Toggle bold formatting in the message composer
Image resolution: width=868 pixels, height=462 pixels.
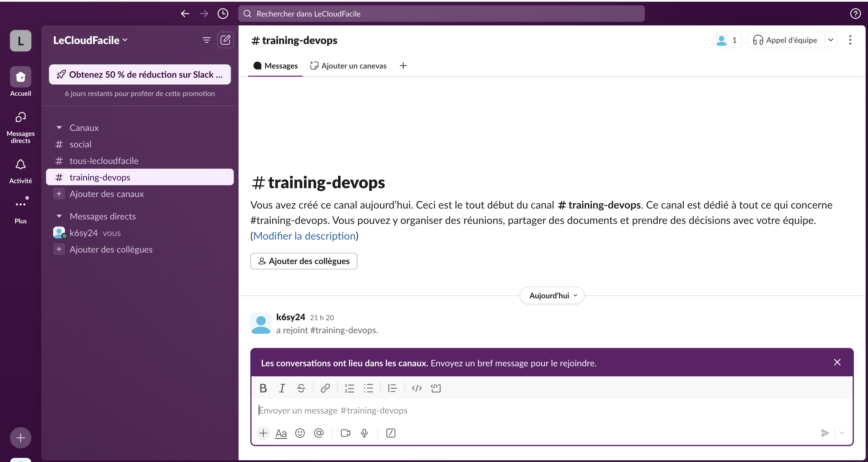point(263,388)
